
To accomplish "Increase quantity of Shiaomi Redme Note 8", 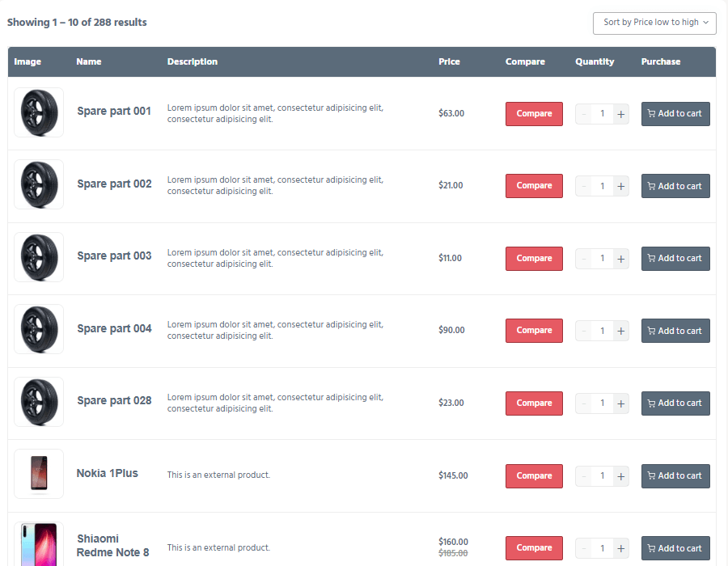I will (620, 548).
